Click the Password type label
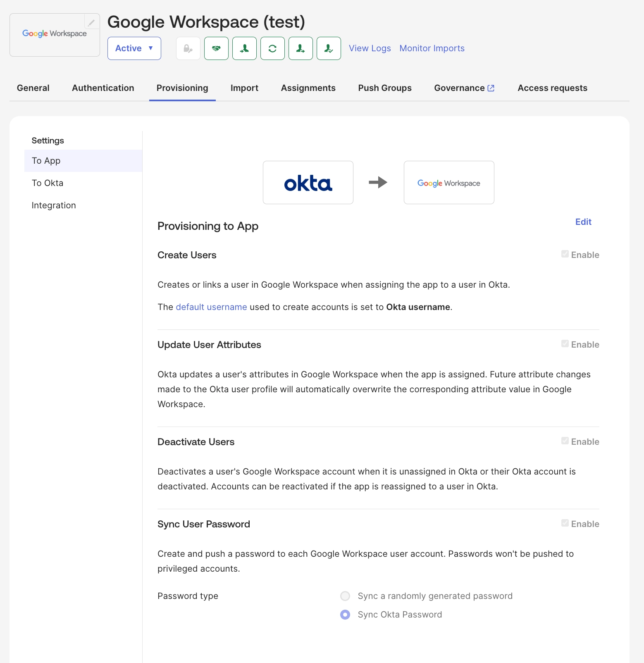Viewport: 644px width, 663px height. point(188,596)
